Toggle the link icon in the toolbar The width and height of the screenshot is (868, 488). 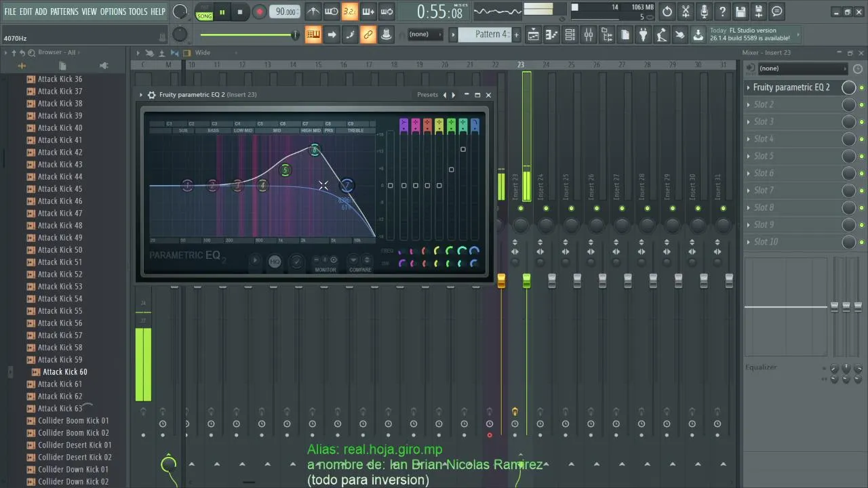click(368, 35)
